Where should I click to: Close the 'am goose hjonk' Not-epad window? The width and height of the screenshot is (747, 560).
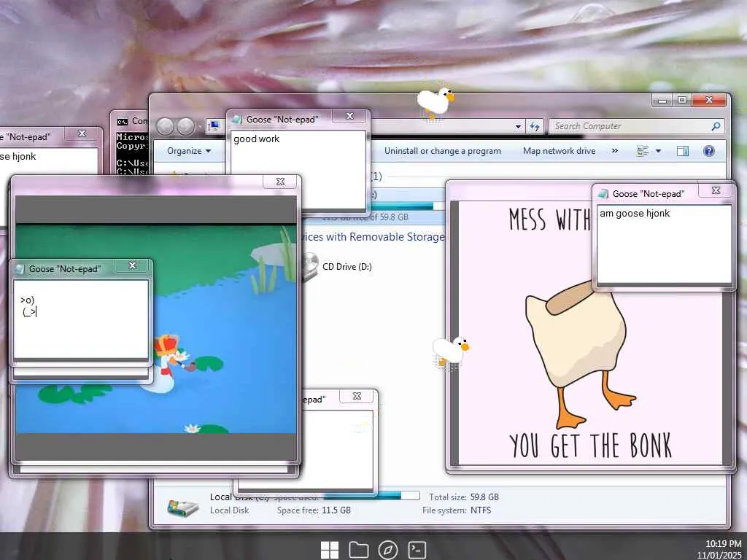tap(716, 190)
